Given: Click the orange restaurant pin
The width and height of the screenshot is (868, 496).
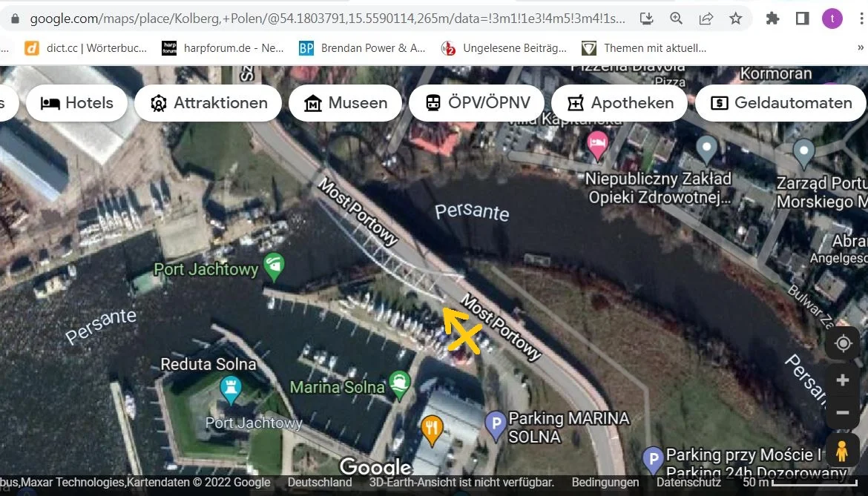Looking at the screenshot, I should pos(432,427).
